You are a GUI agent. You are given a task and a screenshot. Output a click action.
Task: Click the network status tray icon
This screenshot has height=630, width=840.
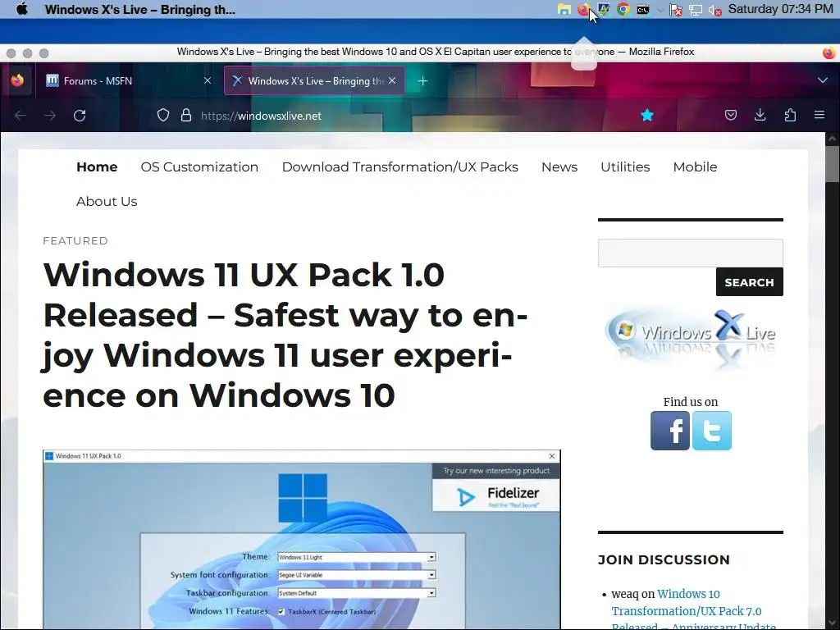click(696, 10)
